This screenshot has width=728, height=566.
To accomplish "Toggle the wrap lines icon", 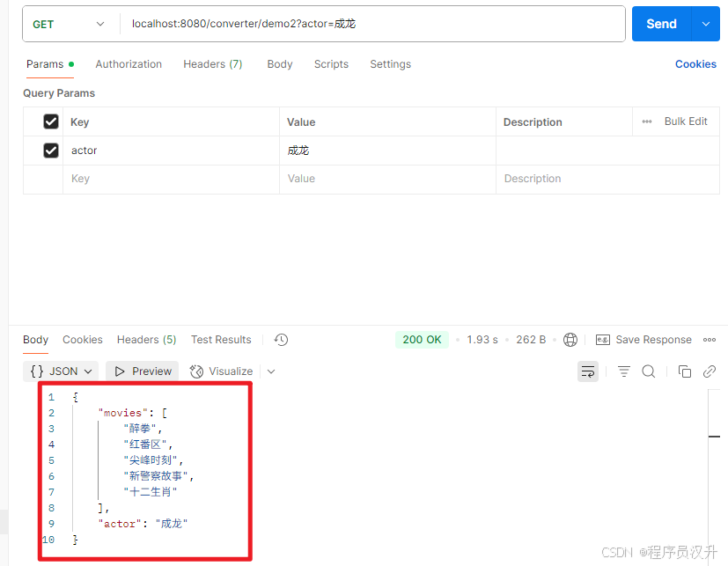I will (588, 371).
